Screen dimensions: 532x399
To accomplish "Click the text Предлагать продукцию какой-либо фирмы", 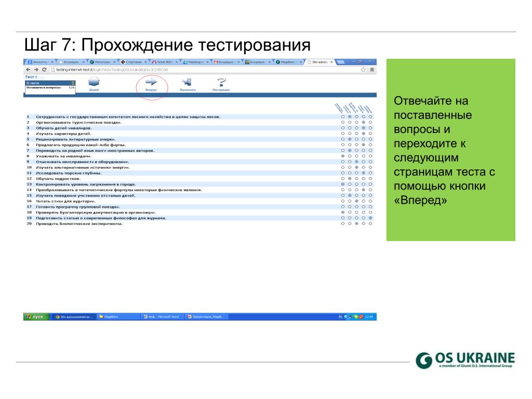I will (81, 145).
